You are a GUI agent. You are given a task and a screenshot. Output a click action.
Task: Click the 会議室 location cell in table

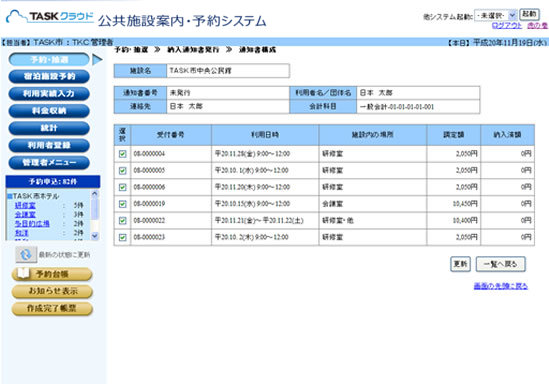coord(373,204)
